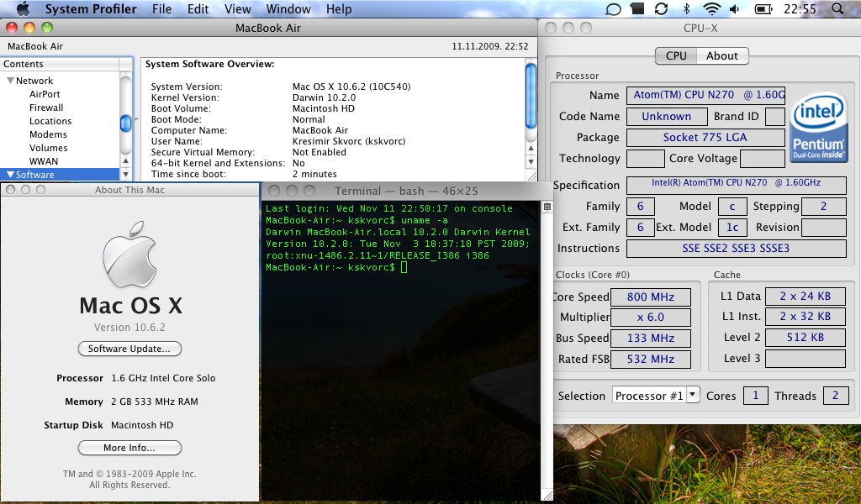Click the Contents list scroll down arrow
Screen dimensions: 861x504
[125, 174]
